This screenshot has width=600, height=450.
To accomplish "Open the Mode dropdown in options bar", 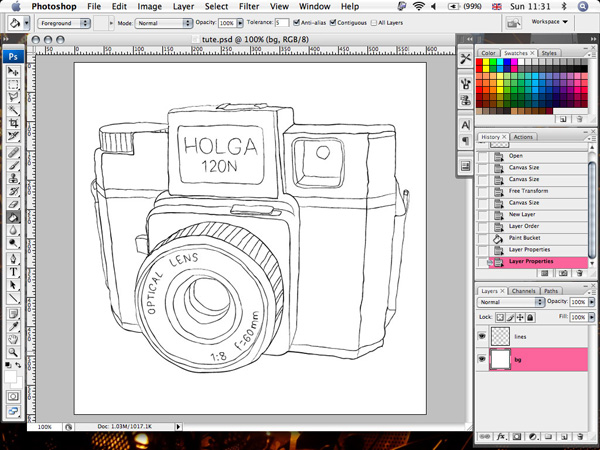I will point(163,23).
